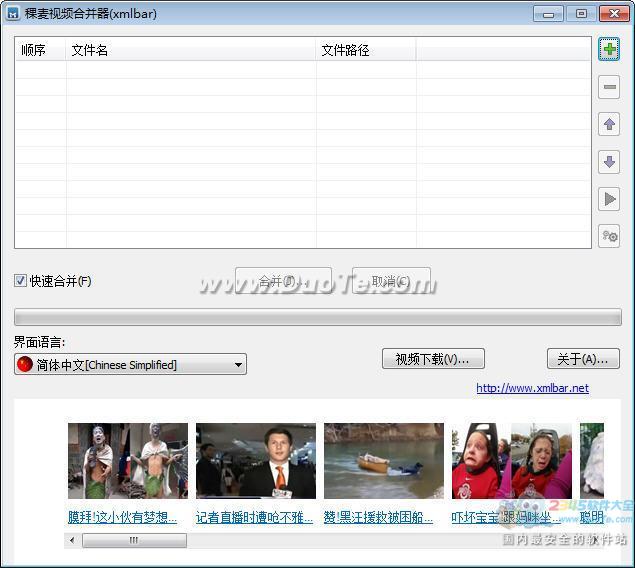Open thumbnail of screaming girls in red
Image resolution: width=635 pixels, height=568 pixels.
coord(512,461)
